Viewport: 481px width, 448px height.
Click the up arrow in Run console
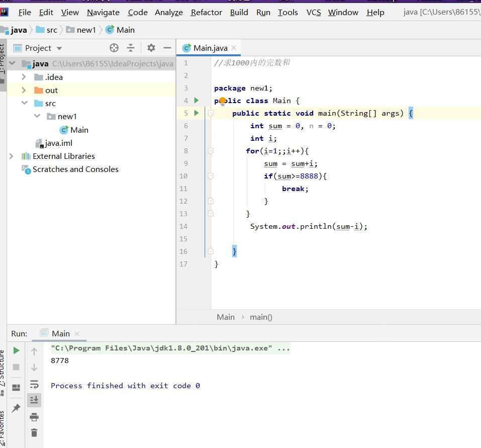[34, 351]
